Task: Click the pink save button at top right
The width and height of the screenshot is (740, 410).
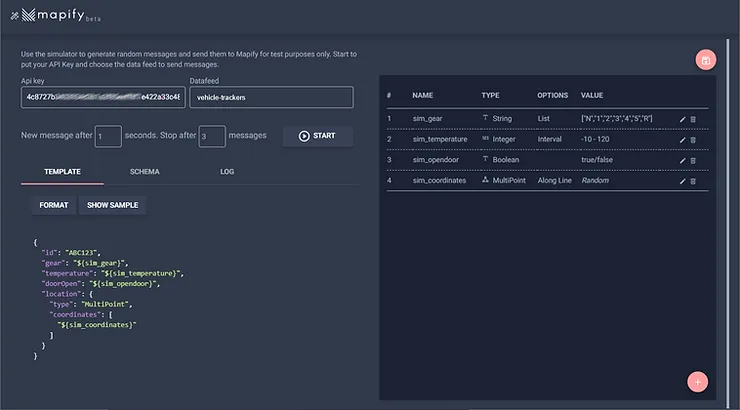Action: (706, 60)
